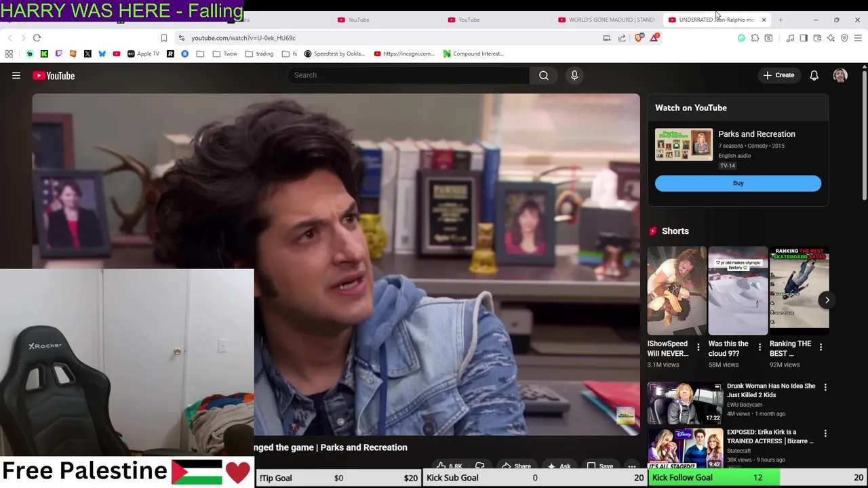This screenshot has height=488, width=868.
Task: Open account avatar menu
Action: click(x=840, y=75)
